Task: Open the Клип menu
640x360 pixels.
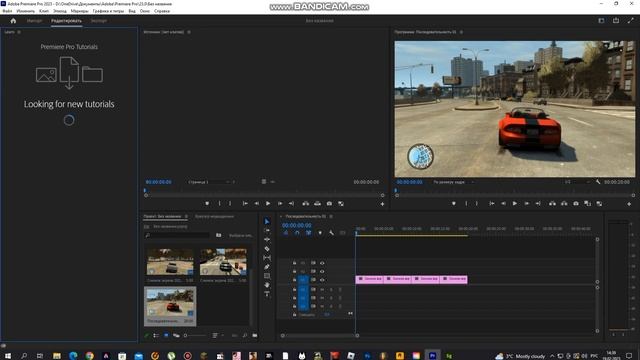Action: tap(44, 11)
